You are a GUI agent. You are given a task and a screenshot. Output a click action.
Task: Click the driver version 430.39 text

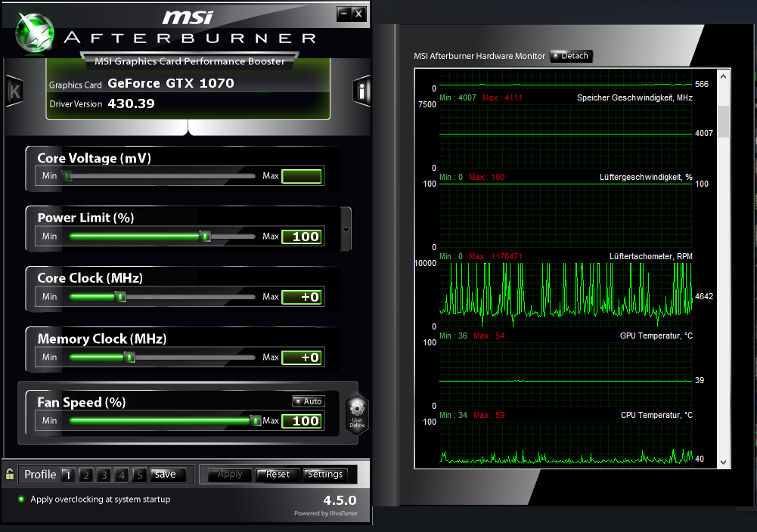click(131, 104)
